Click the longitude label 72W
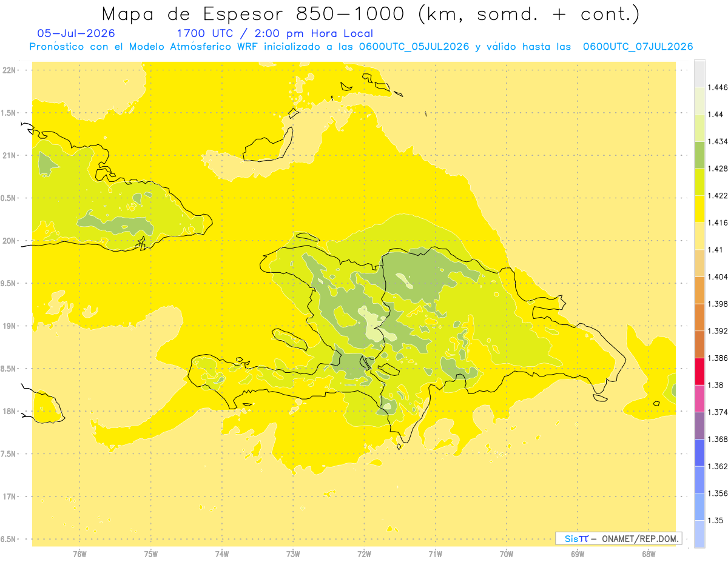 tap(364, 554)
